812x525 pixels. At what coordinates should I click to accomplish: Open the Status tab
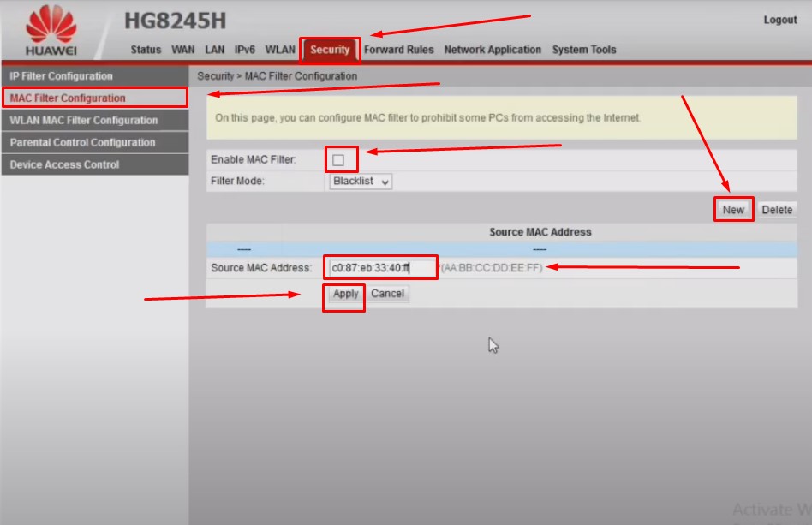click(146, 50)
